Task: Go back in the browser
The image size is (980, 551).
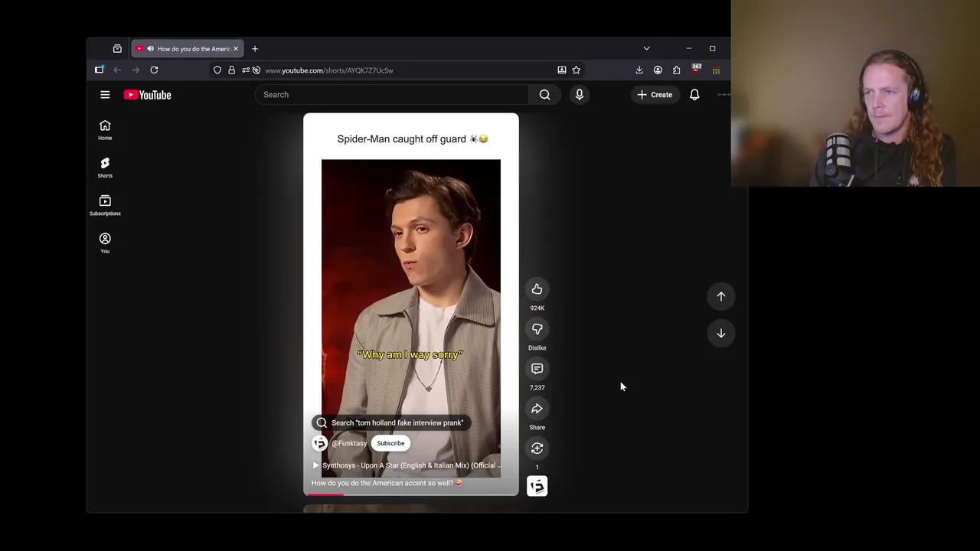Action: 117,70
